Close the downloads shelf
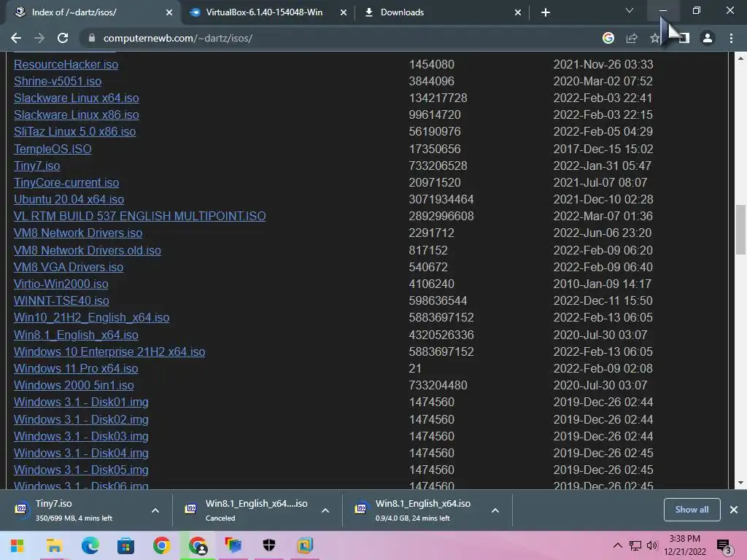Image resolution: width=747 pixels, height=560 pixels. pos(734,510)
